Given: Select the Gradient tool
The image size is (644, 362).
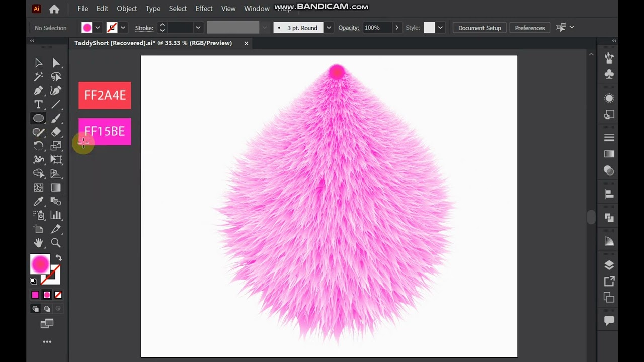Looking at the screenshot, I should point(56,188).
